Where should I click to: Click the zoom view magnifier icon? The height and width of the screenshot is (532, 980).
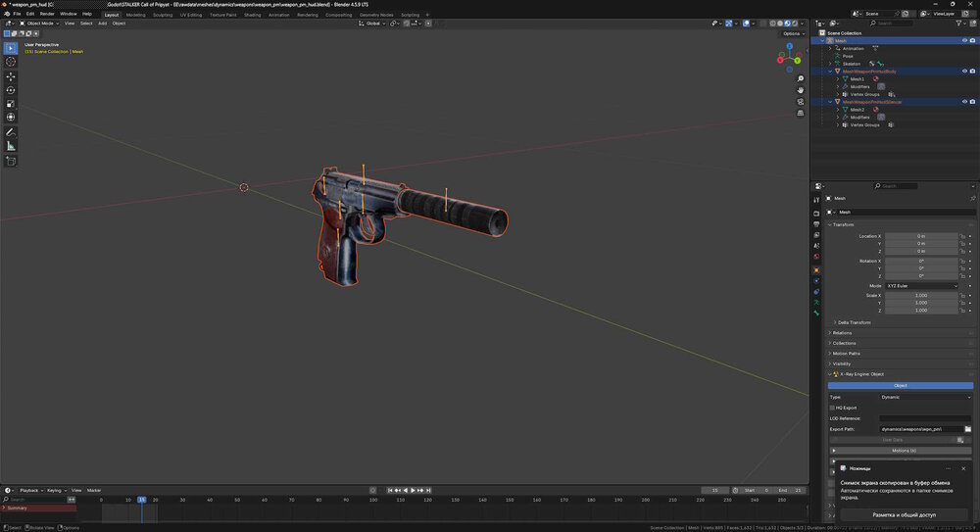[800, 78]
